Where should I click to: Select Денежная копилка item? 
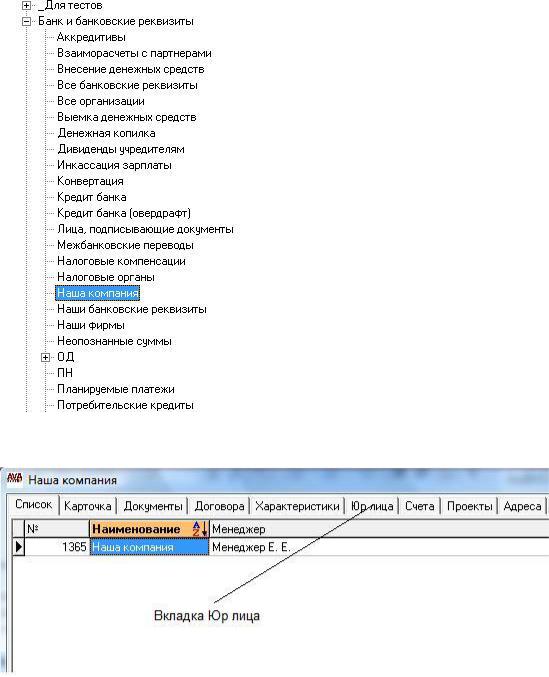tap(106, 133)
